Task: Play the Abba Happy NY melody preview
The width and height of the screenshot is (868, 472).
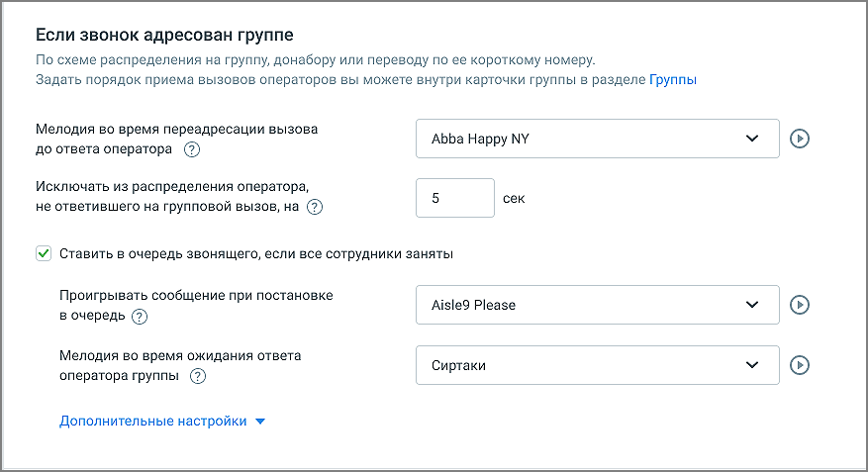Action: (x=800, y=139)
